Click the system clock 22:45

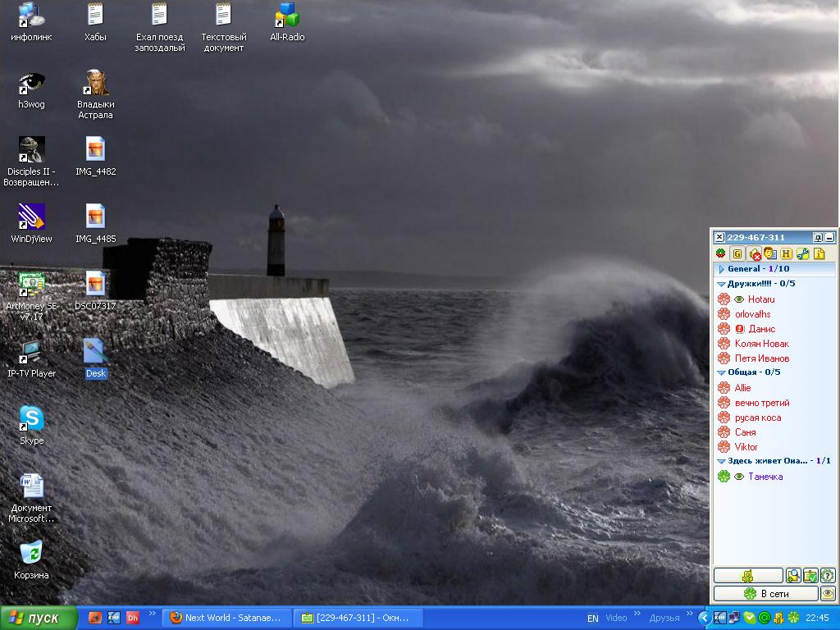point(818,619)
